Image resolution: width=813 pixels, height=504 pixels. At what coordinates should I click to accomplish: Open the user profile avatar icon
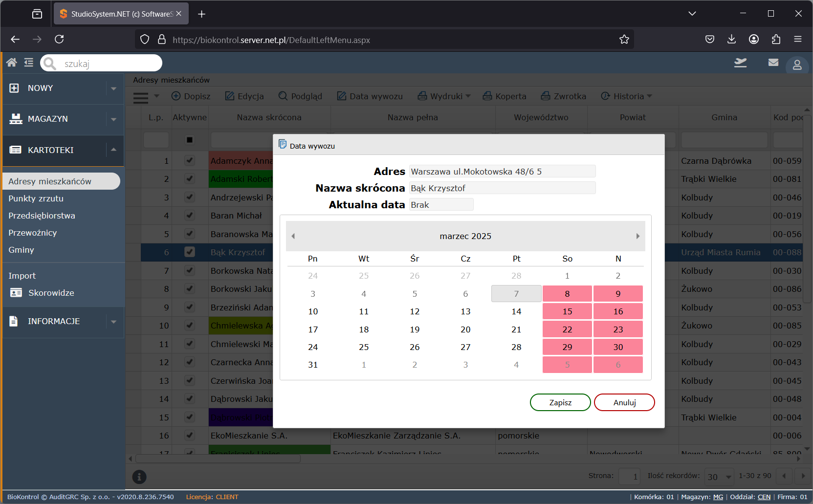click(x=797, y=65)
